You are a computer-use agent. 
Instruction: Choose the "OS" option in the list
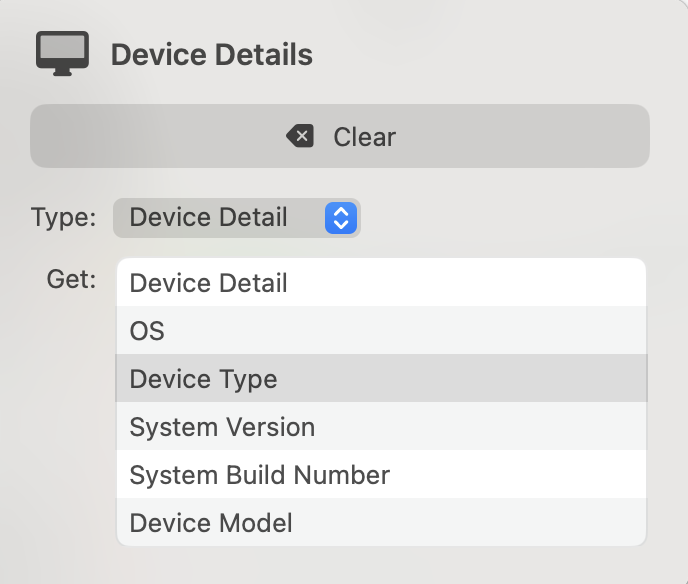(x=147, y=331)
